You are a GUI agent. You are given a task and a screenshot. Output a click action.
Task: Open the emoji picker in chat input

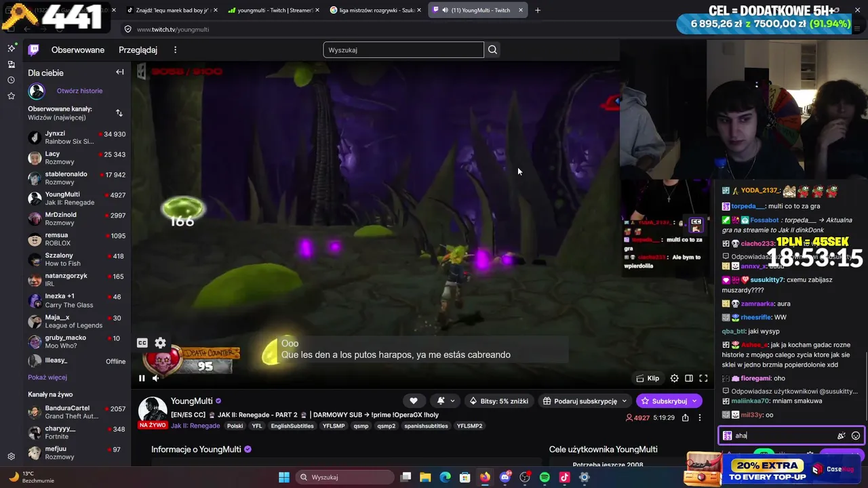coord(856,436)
